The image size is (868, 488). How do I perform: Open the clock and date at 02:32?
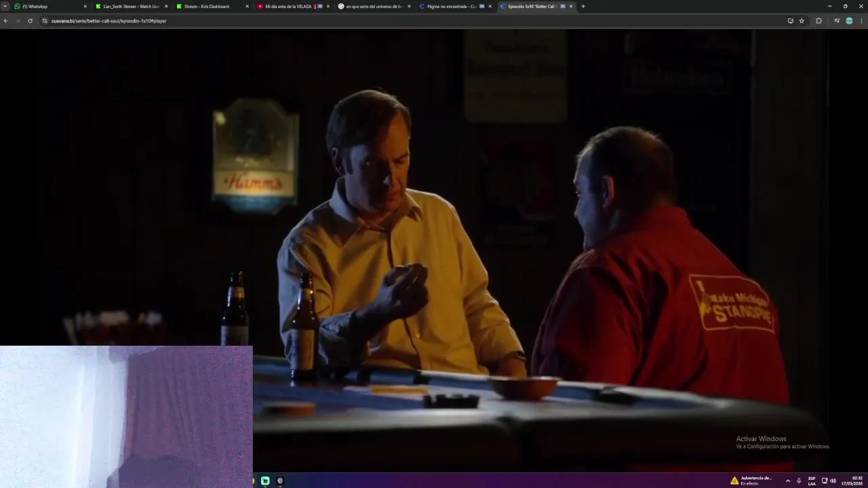point(853,481)
